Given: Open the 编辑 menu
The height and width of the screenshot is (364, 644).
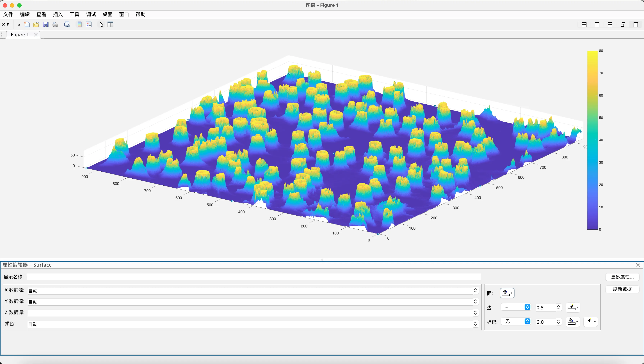Looking at the screenshot, I should [x=25, y=14].
